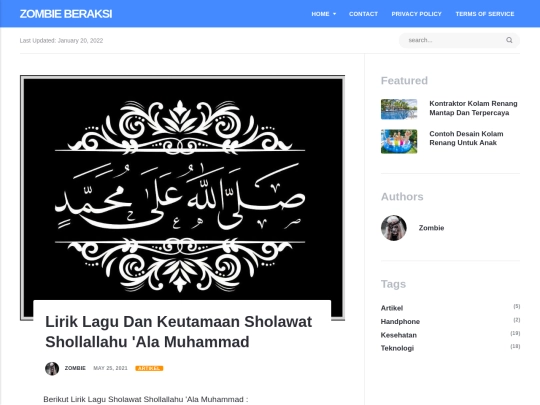Open the Zombie author name in sidebar

431,228
